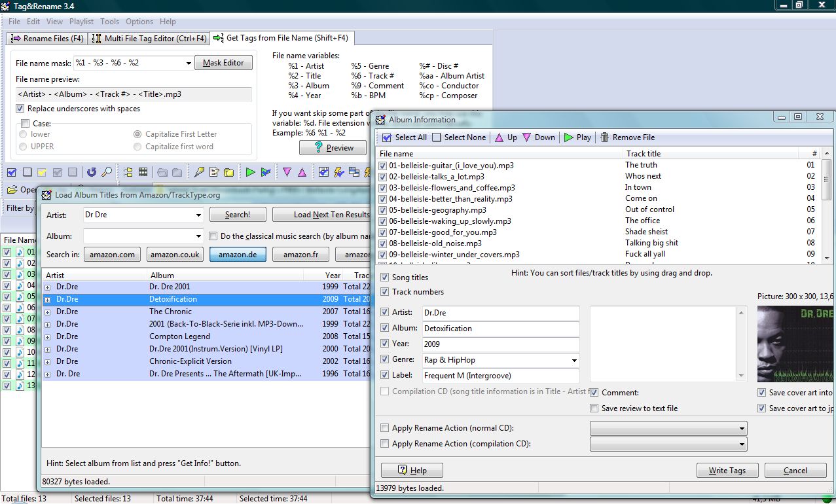Expand the Detoxification album row

47,299
